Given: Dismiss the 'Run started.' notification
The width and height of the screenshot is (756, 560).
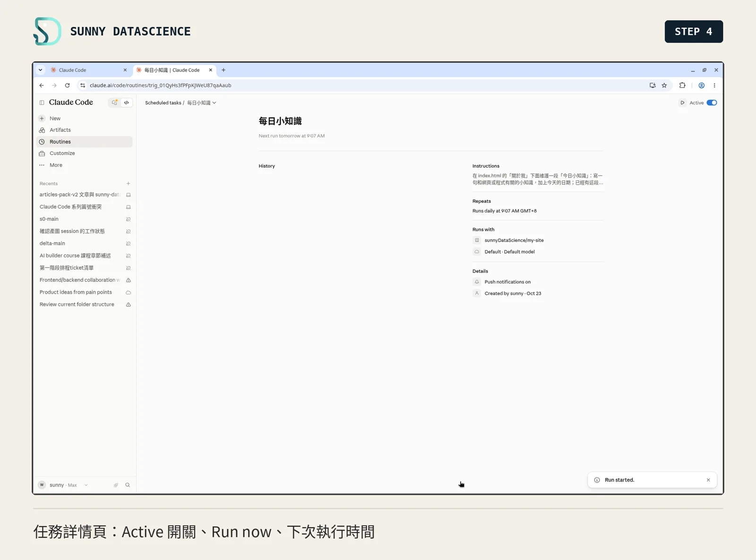Looking at the screenshot, I should click(708, 480).
